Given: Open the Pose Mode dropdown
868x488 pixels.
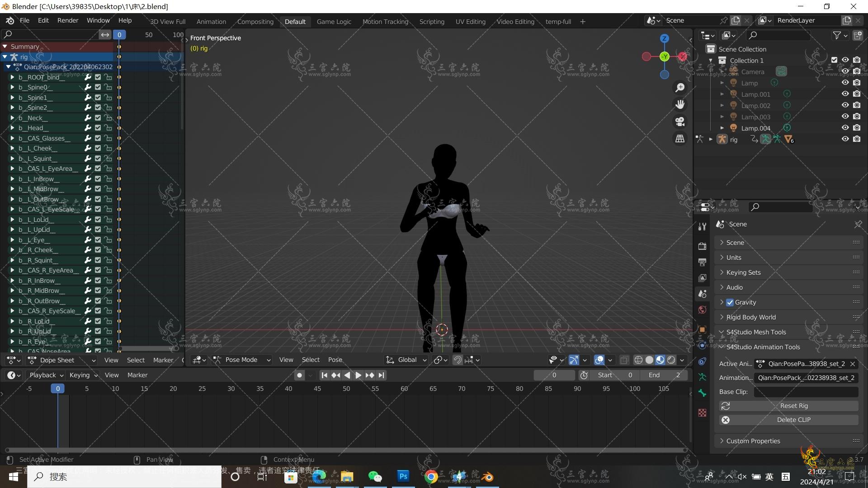Looking at the screenshot, I should [x=242, y=360].
